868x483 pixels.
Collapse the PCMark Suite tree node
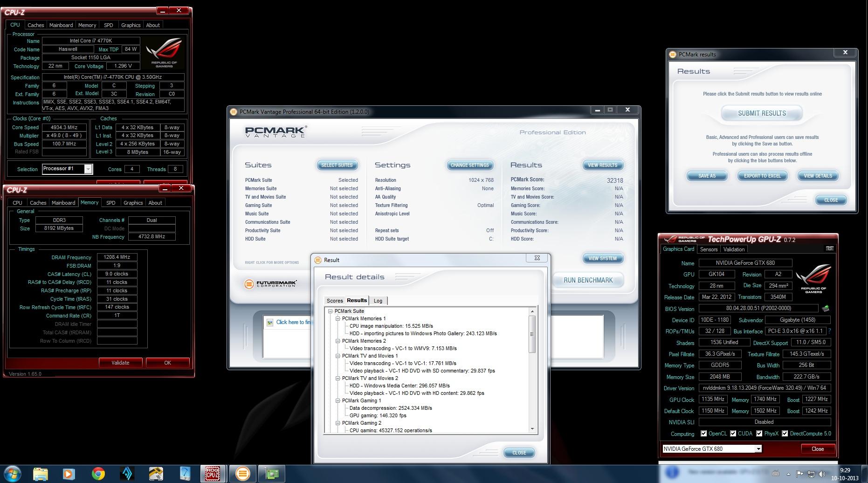point(330,311)
